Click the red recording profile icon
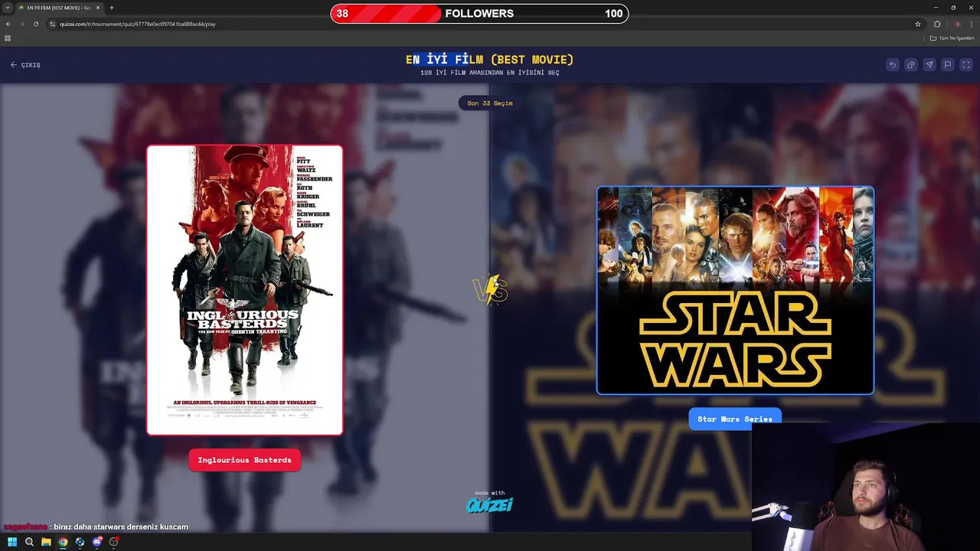Viewport: 980px width, 551px height. pos(957,24)
